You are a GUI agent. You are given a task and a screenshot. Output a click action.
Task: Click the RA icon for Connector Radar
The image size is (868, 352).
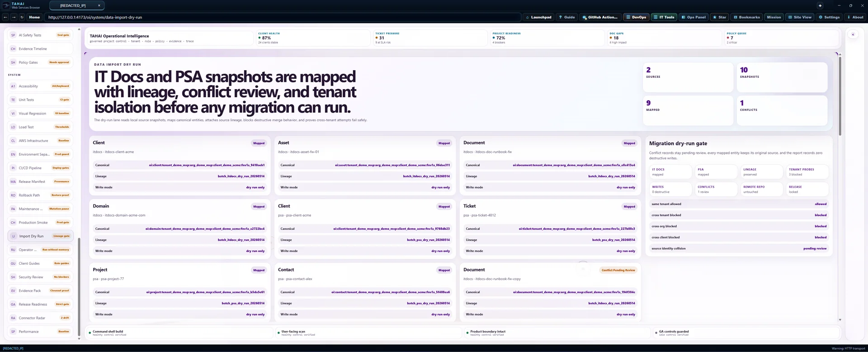(x=13, y=318)
